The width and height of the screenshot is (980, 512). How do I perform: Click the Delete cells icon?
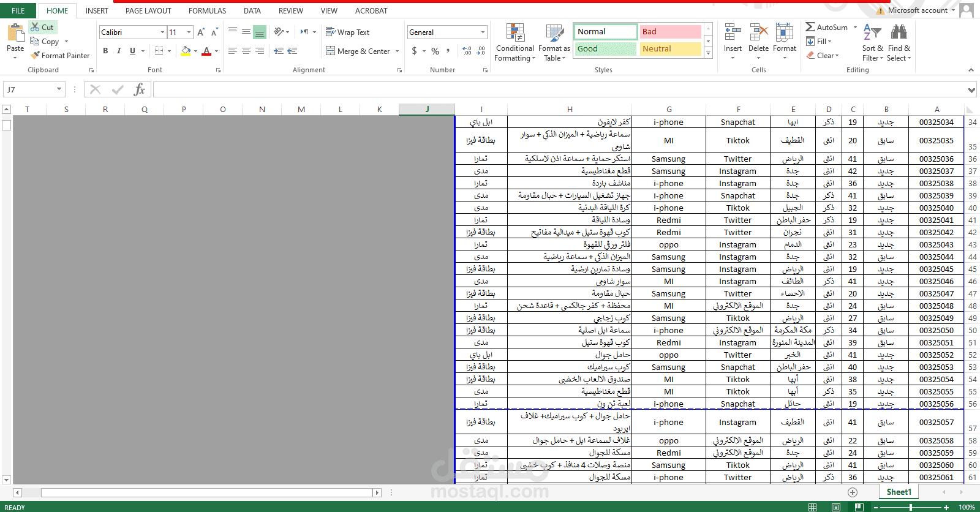(758, 32)
